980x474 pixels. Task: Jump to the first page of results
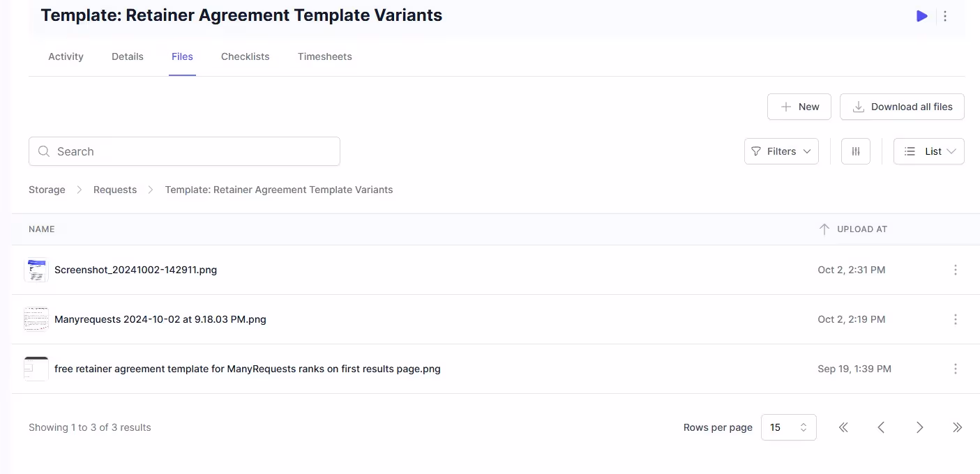(x=843, y=427)
